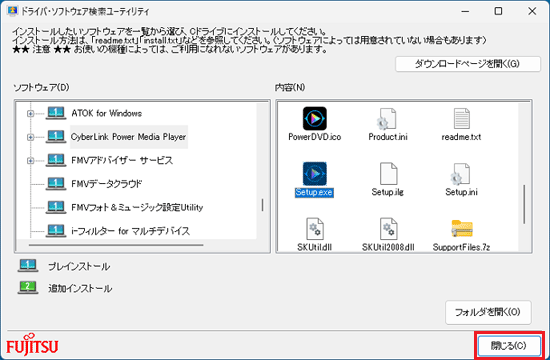Viewport: 550px width, 360px height.
Task: Click the Setup.exe installer icon
Action: point(315,174)
